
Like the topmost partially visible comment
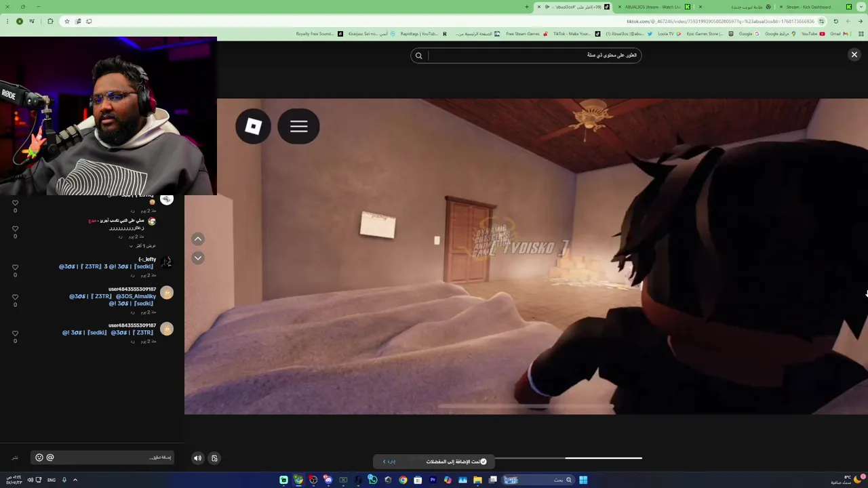(x=15, y=203)
